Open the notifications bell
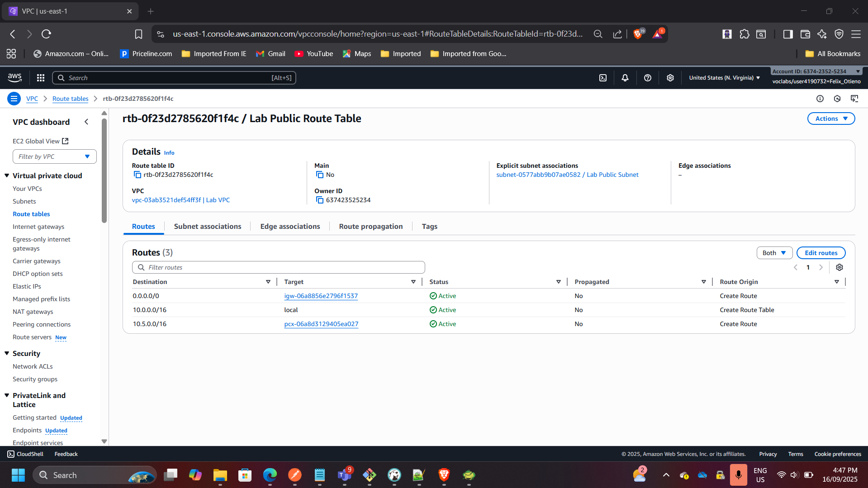Viewport: 868px width, 488px height. [x=625, y=78]
